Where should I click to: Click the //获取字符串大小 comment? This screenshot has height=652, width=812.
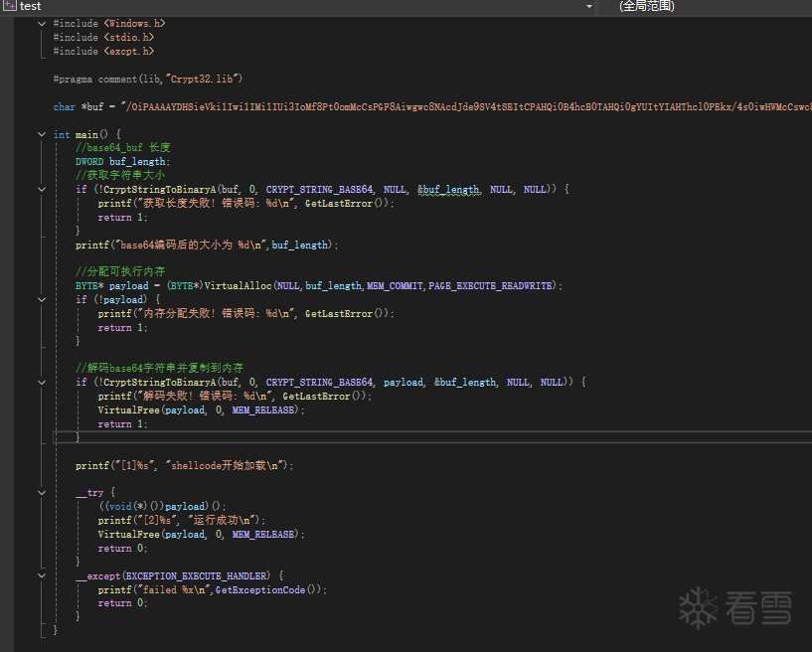coord(120,175)
